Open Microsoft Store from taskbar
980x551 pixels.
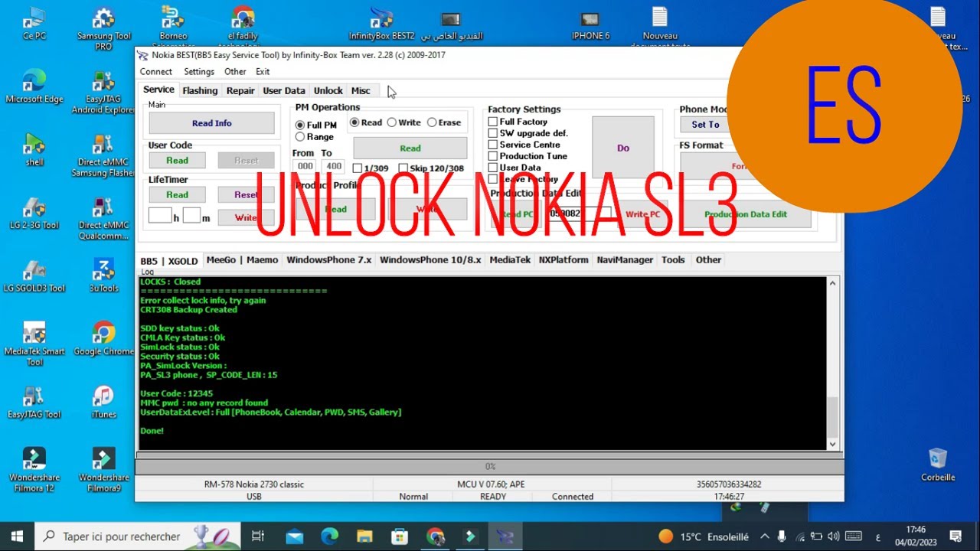pos(400,536)
